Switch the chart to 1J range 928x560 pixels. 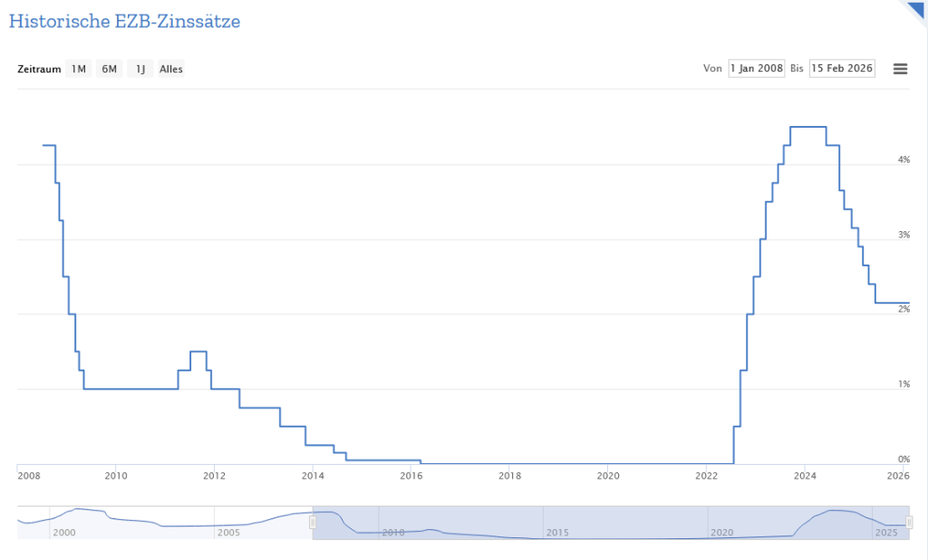tap(140, 69)
